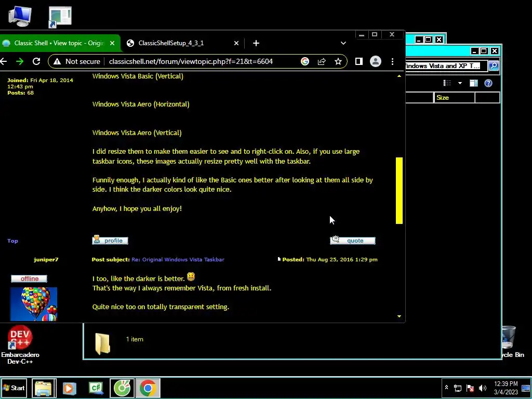Screen dimensions: 532x399
Task: Expand the tab search dropdown chevron
Action: point(343,43)
